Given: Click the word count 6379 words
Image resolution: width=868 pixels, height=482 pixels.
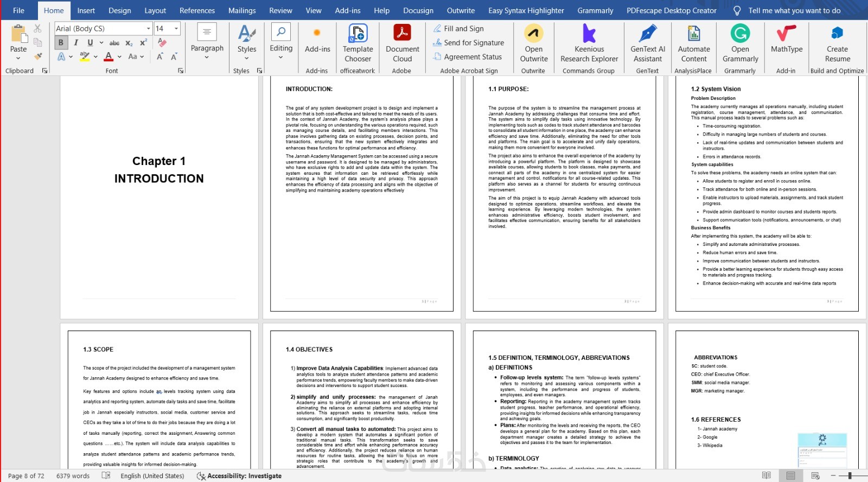Looking at the screenshot, I should 73,475.
